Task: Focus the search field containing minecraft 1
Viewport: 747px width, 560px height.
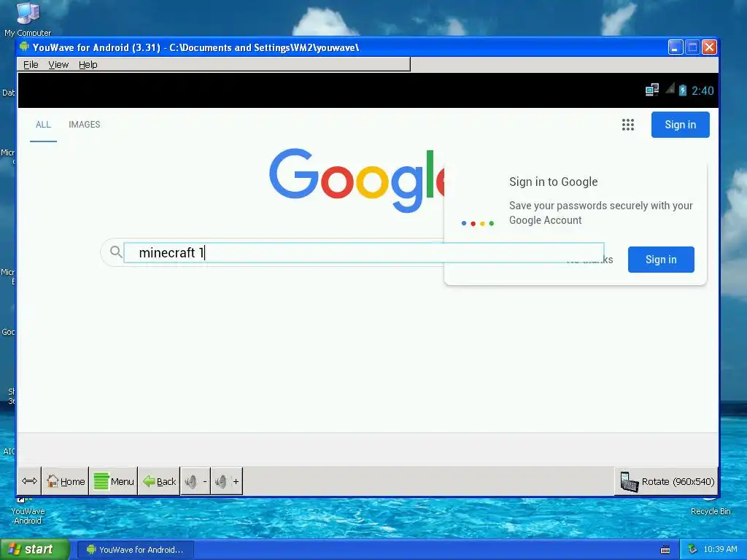Action: (364, 252)
